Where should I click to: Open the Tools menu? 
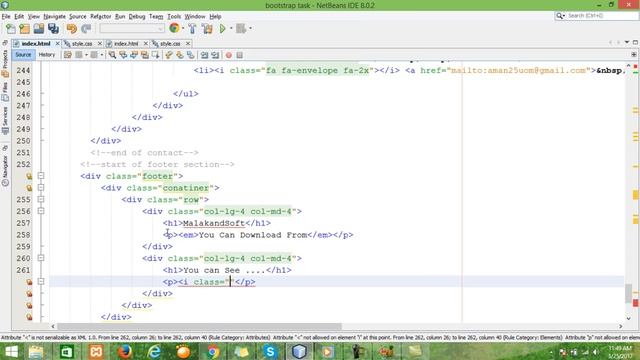click(174, 16)
